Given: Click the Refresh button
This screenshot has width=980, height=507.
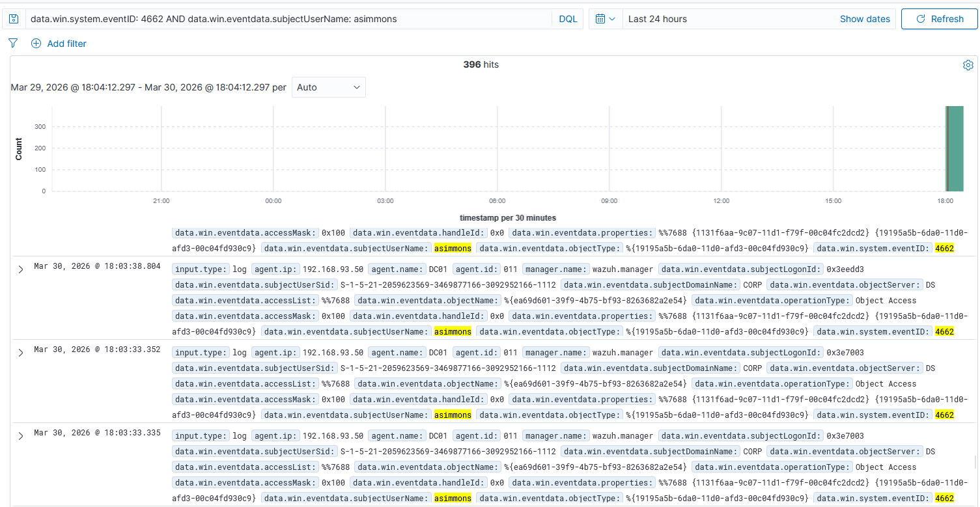Looking at the screenshot, I should [x=940, y=19].
